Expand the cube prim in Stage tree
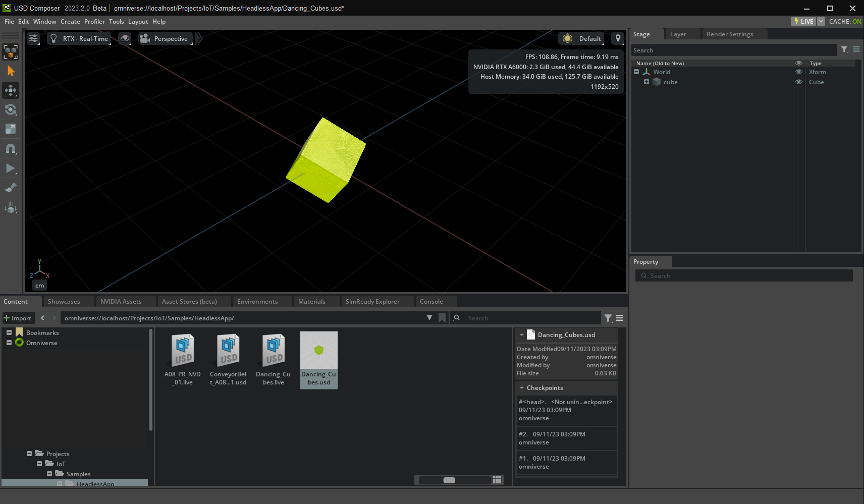Viewport: 864px width, 504px height. [646, 82]
